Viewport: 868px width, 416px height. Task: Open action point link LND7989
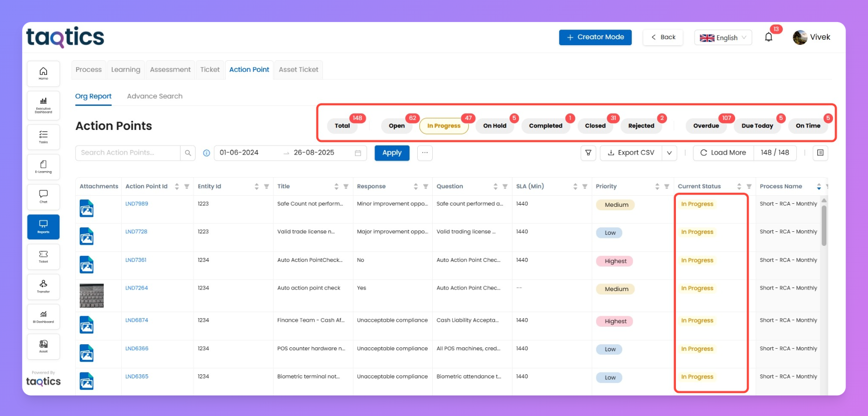tap(136, 204)
